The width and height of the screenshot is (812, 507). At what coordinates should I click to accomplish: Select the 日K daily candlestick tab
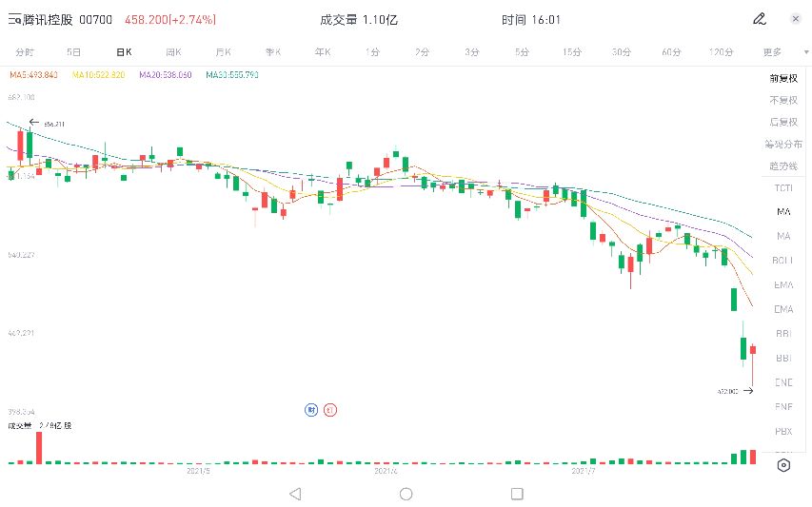[124, 52]
